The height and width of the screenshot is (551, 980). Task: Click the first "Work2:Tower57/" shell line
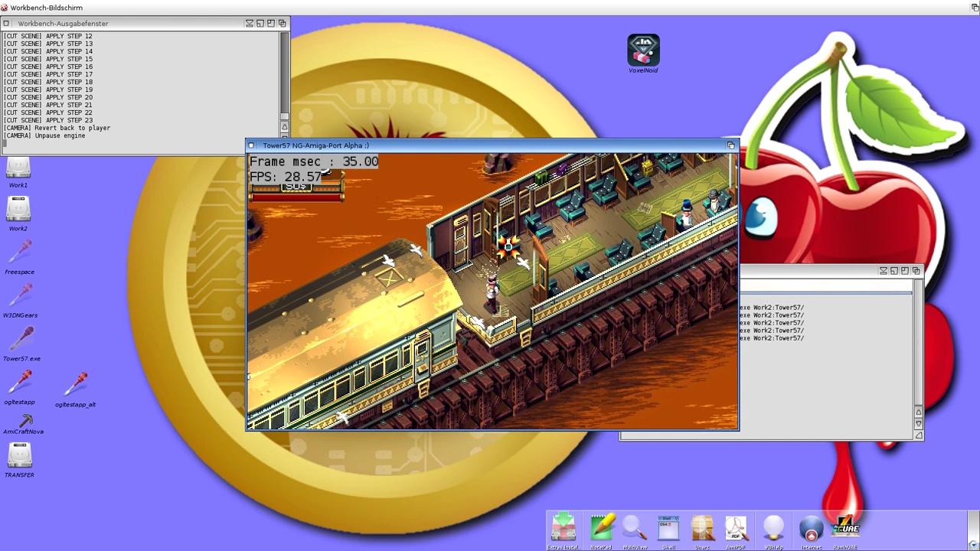point(772,308)
